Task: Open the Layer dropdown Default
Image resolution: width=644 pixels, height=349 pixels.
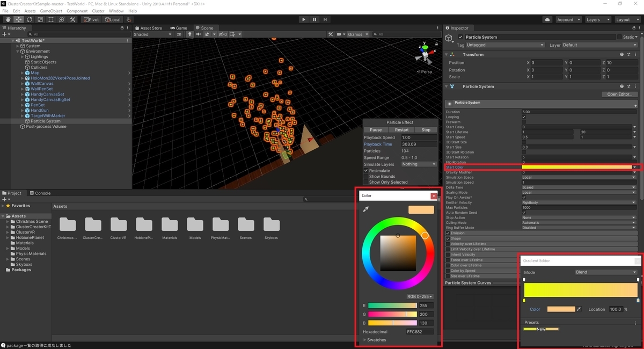Action: coord(599,45)
